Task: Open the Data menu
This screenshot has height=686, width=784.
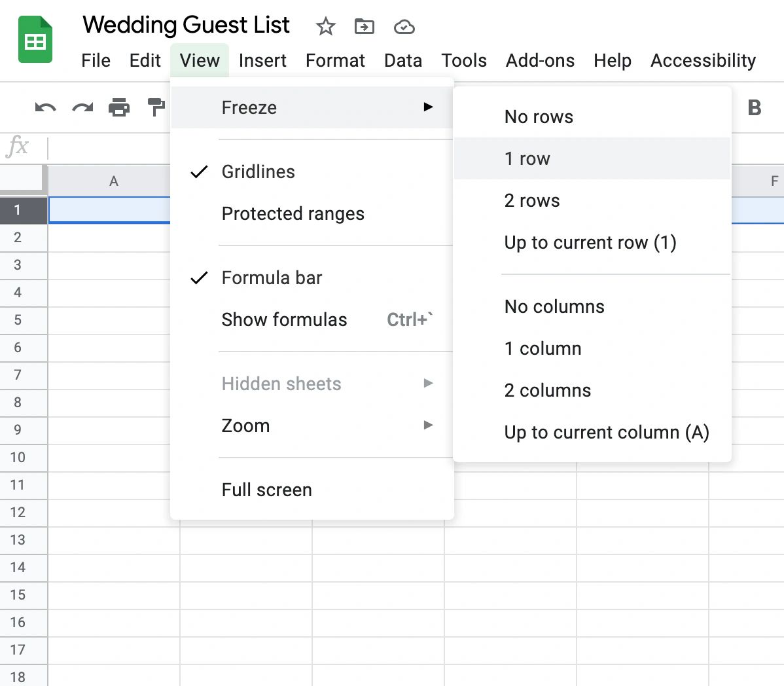Action: tap(402, 60)
